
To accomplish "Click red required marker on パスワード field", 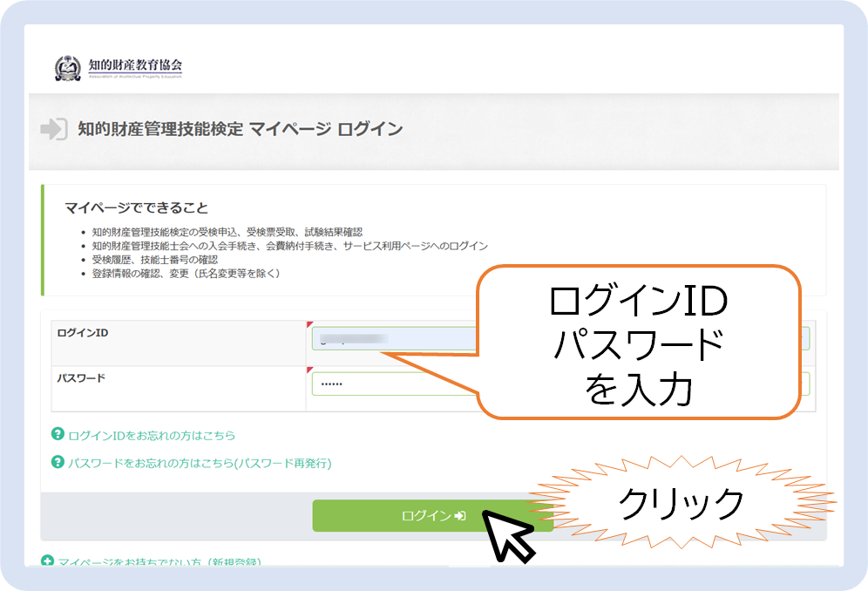I will [309, 370].
